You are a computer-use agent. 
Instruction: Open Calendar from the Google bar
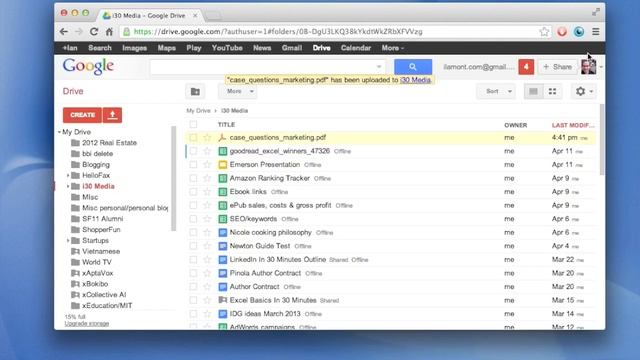click(356, 48)
